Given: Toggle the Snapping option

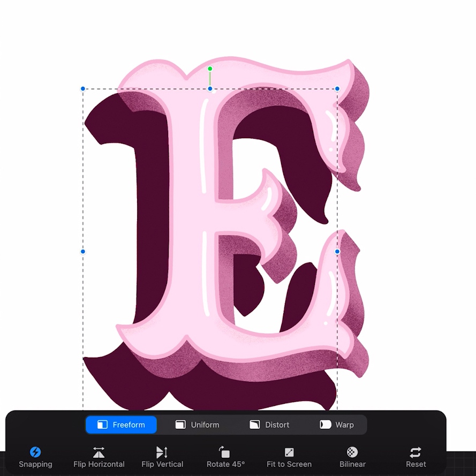Looking at the screenshot, I should click(35, 457).
